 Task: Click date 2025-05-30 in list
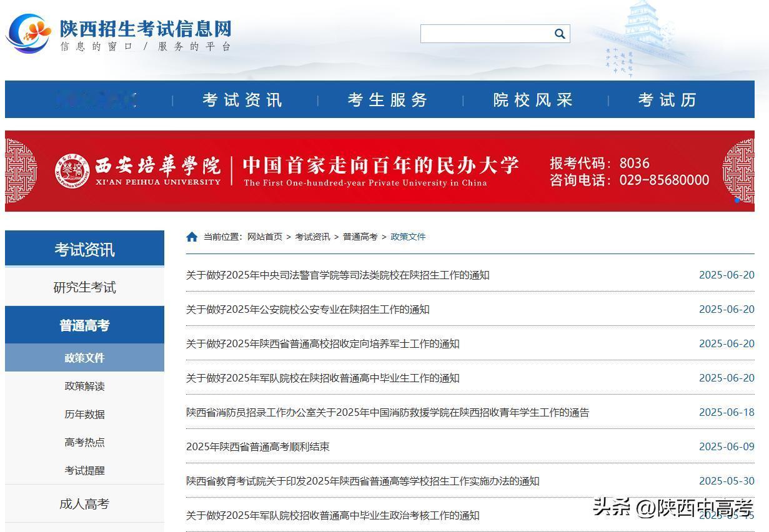click(x=727, y=481)
